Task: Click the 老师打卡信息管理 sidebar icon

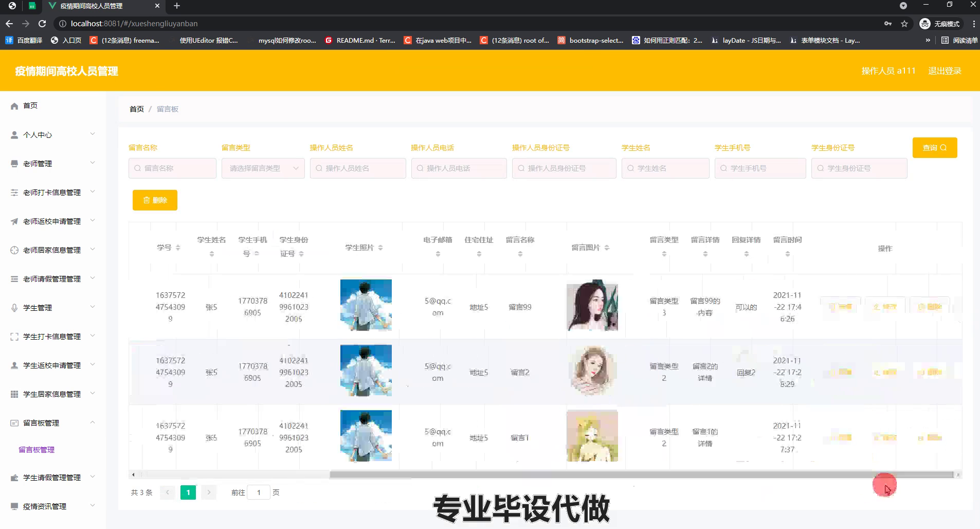Action: point(14,192)
